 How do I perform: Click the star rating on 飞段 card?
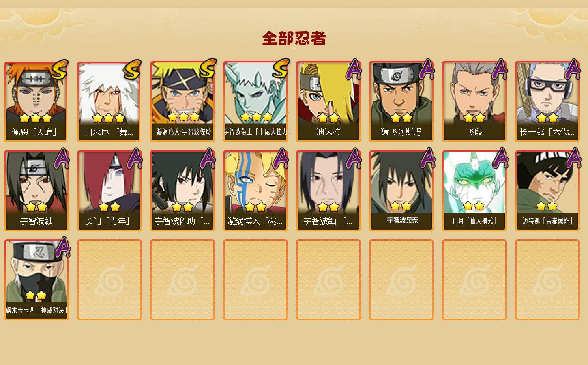pos(474,118)
